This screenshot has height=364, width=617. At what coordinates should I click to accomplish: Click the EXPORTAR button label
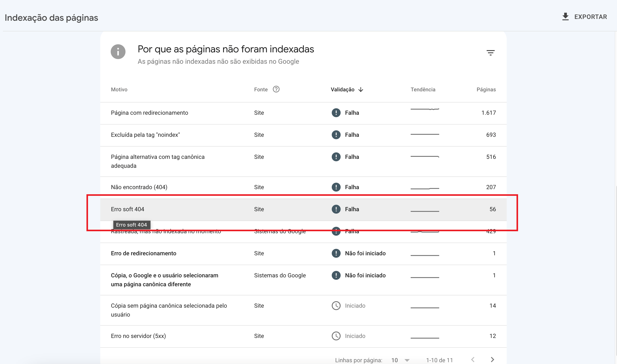[x=590, y=17]
